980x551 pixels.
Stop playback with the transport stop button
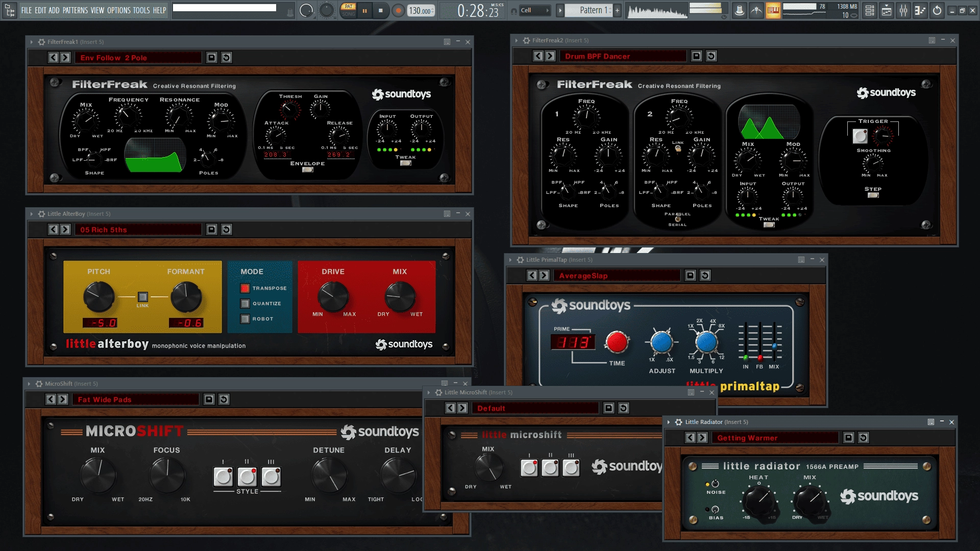coord(381,11)
